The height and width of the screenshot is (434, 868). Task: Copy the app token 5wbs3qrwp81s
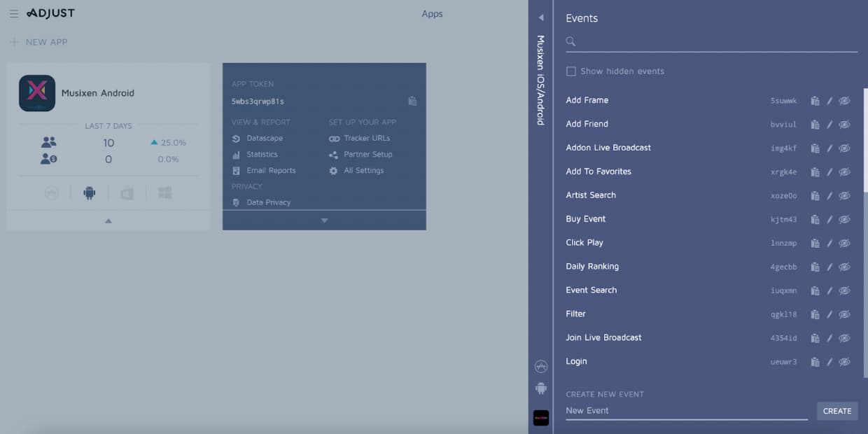(412, 101)
